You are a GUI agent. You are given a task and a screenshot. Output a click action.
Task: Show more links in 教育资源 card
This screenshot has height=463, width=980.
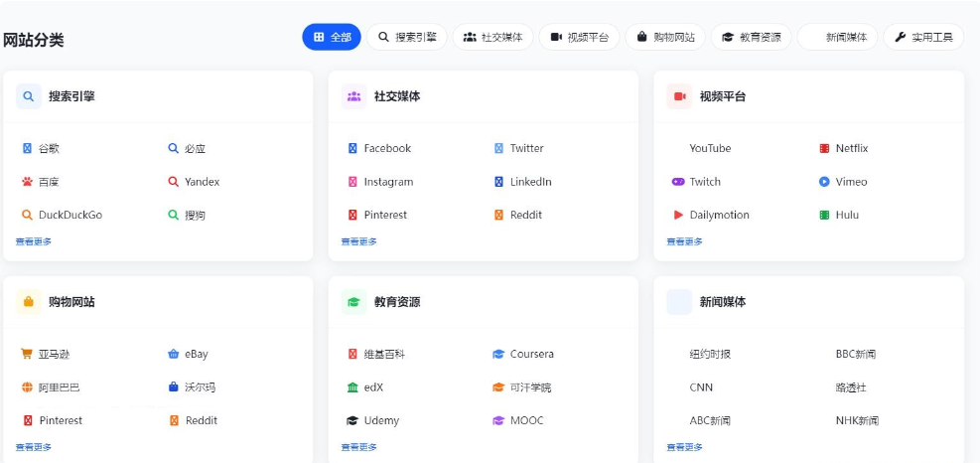point(358,447)
